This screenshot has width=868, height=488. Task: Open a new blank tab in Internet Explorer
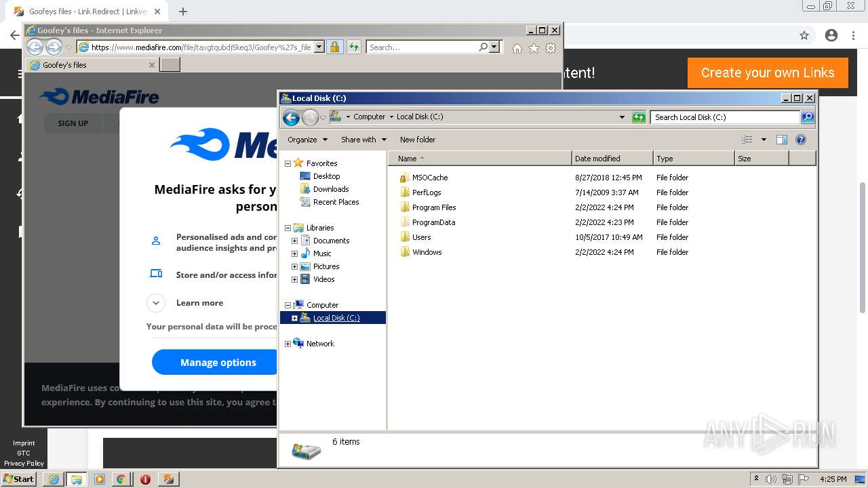[170, 65]
